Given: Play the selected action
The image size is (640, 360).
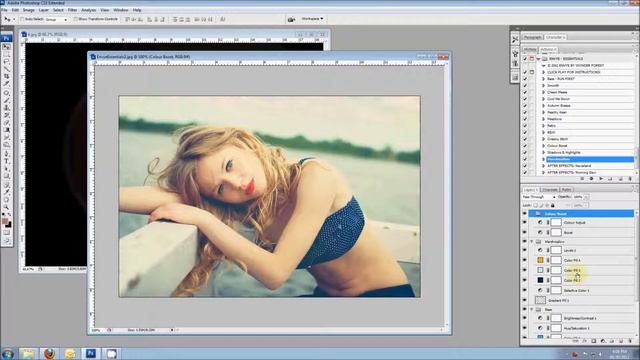Looking at the screenshot, I should point(601,179).
